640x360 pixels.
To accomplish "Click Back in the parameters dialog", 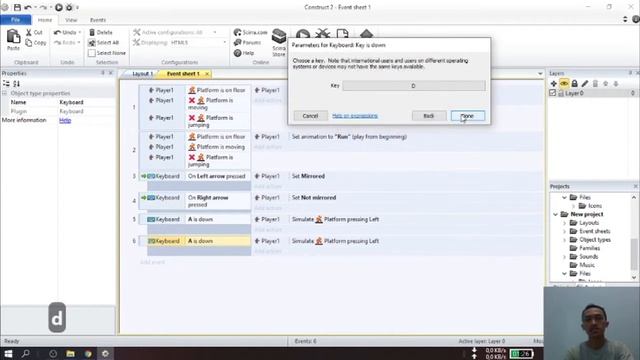I will 429,116.
